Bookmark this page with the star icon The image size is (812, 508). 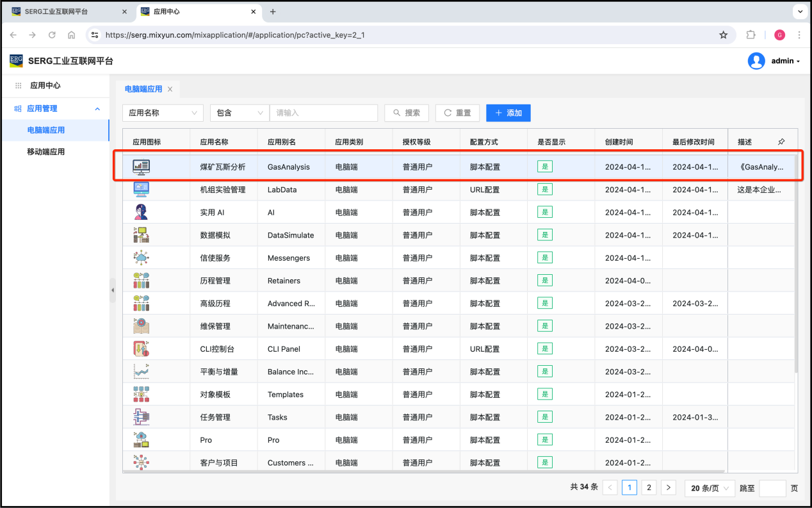click(723, 35)
